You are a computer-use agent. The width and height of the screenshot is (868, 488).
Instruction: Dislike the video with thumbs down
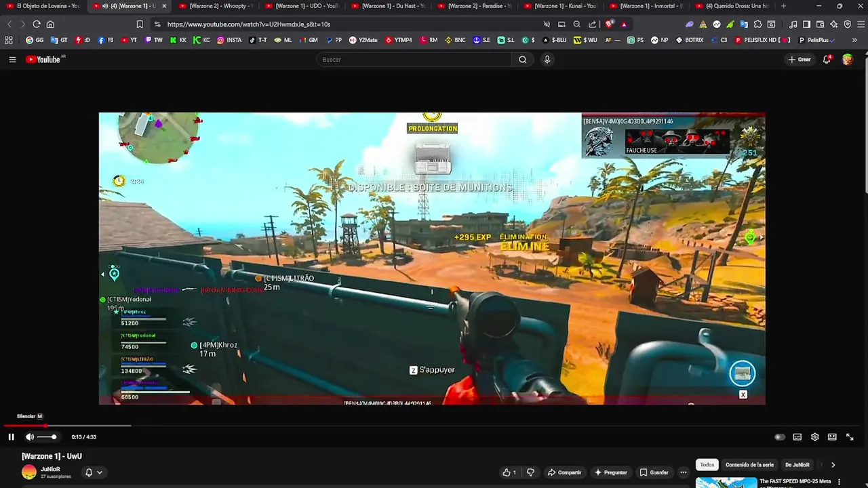point(531,472)
